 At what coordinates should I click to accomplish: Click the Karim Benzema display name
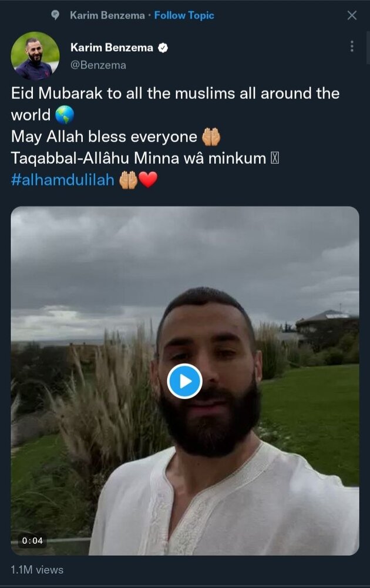[x=112, y=48]
